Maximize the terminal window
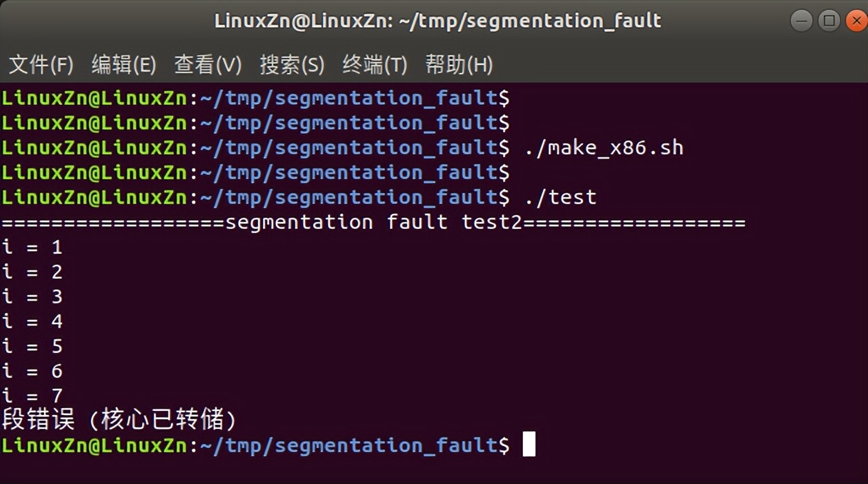Screen dimensions: 868x484 click(829, 21)
